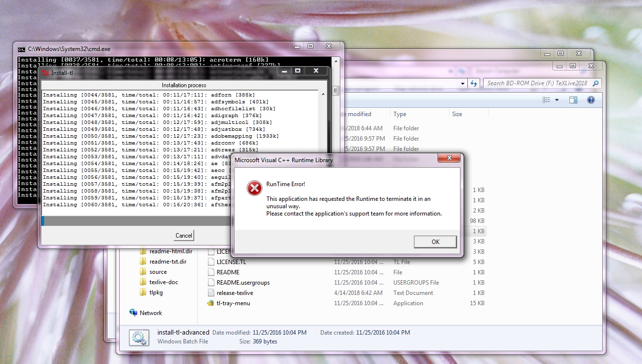Click the file icon next to LICENSE.TL

click(211, 262)
